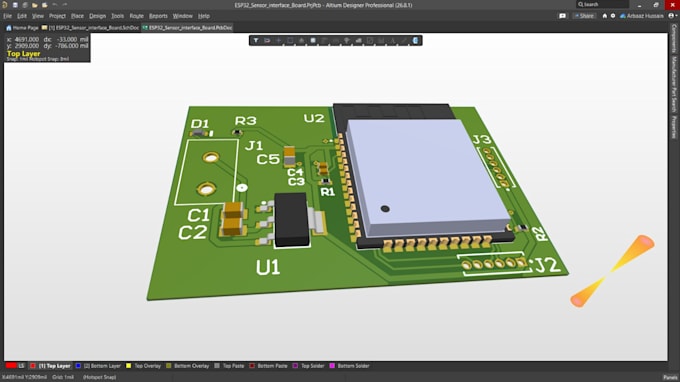Image resolution: width=680 pixels, height=382 pixels.
Task: Switch to the ESP32 SchDoc document tab
Action: coord(90,27)
